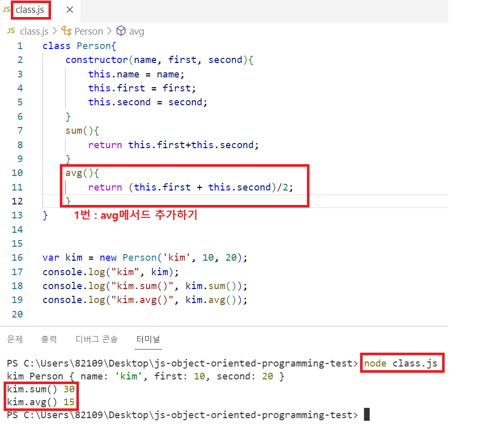Click line number 16 in gutter
Screen dimensions: 504x428
coord(18,258)
